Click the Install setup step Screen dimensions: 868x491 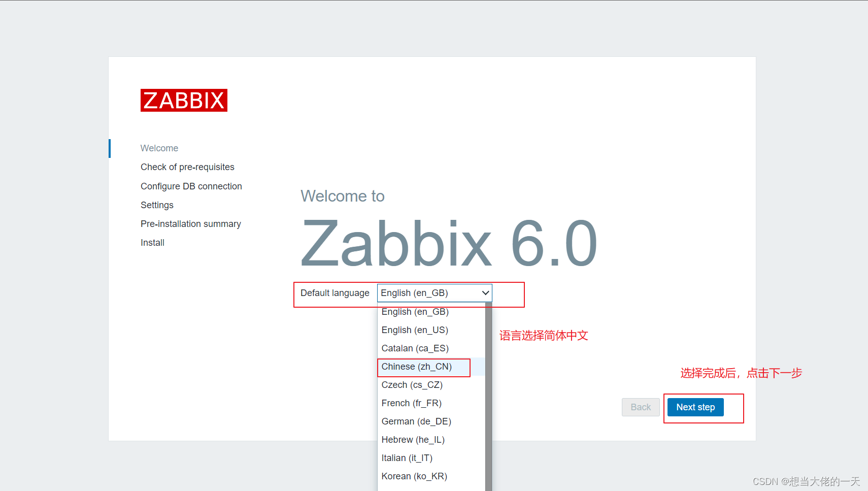pos(152,243)
